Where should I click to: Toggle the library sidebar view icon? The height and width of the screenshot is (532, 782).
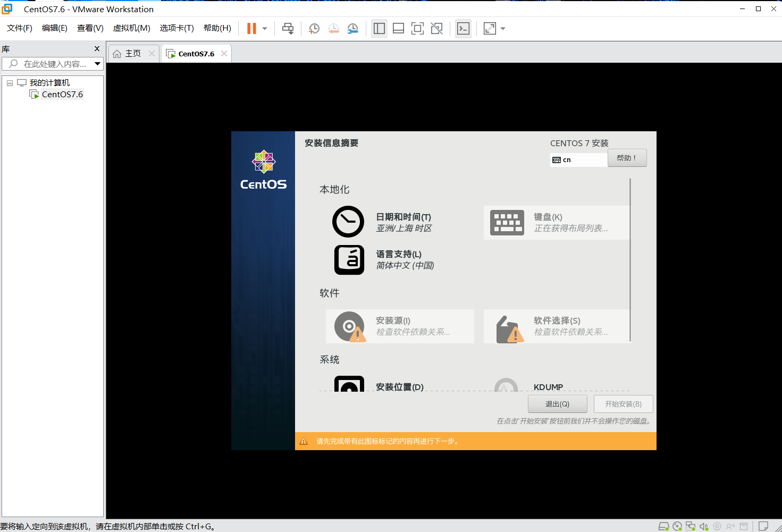[379, 28]
